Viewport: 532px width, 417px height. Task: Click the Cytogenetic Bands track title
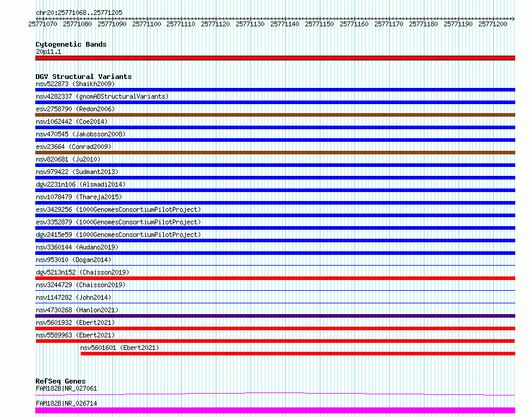(x=71, y=44)
